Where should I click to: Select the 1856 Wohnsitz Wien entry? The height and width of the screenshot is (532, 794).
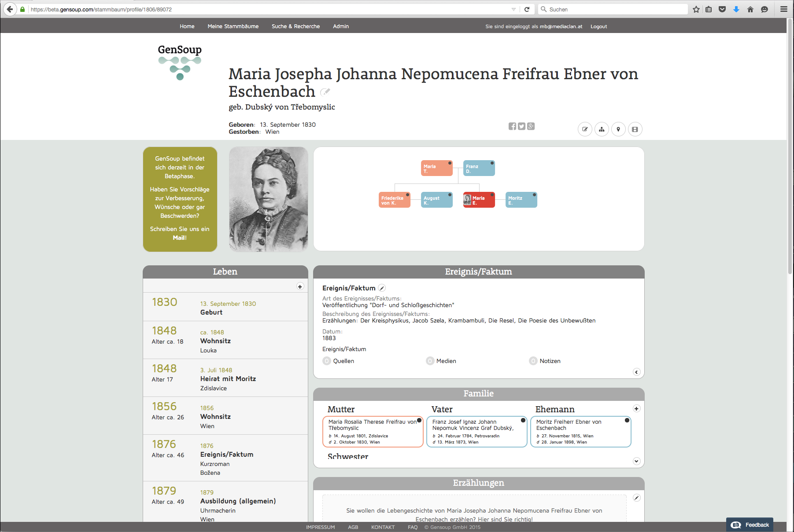coord(225,416)
